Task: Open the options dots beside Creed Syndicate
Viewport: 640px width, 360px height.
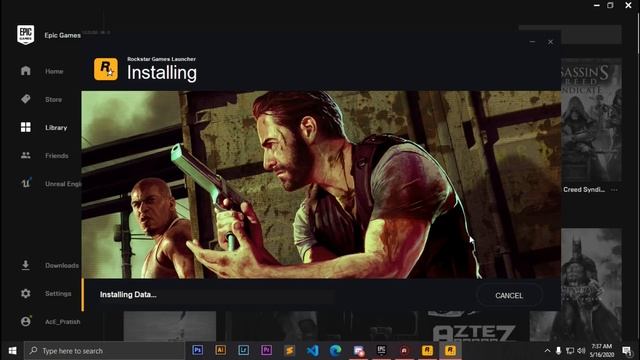Action: click(614, 190)
